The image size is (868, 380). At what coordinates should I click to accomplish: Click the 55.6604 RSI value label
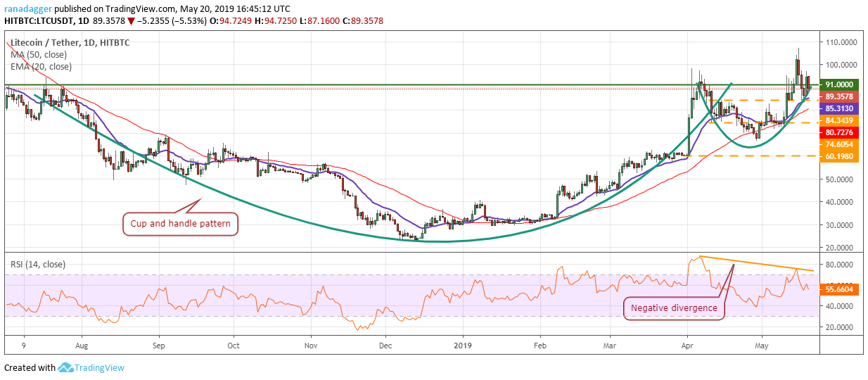tap(841, 289)
